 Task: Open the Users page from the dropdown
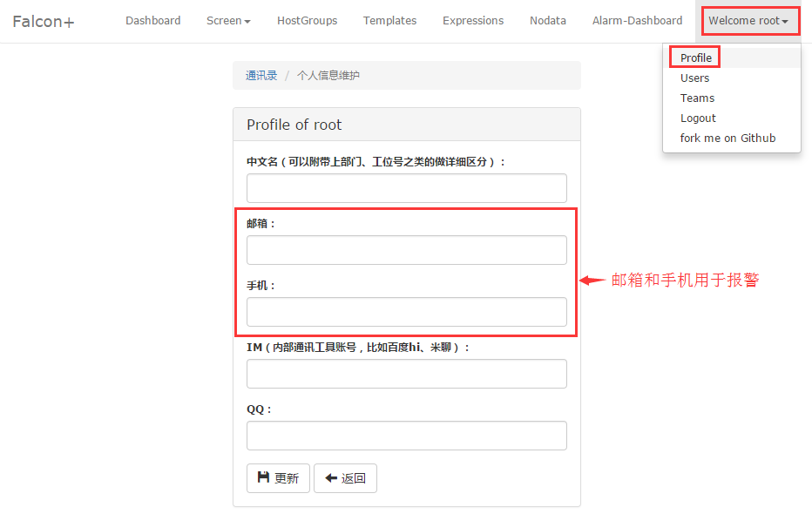pos(694,78)
